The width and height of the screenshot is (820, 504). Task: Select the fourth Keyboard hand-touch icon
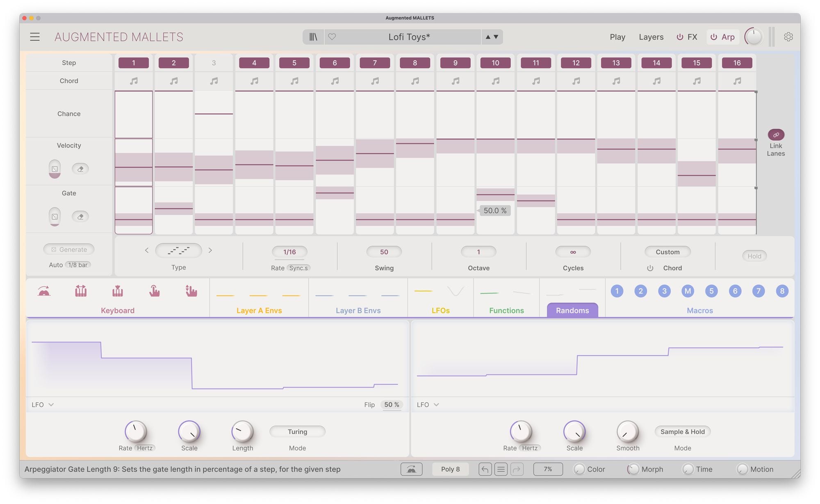pos(154,291)
